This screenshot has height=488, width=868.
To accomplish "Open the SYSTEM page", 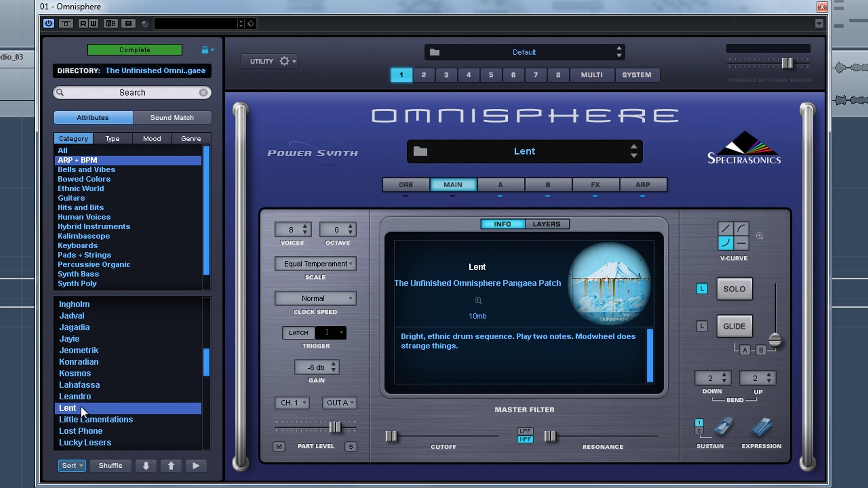I will (x=637, y=75).
